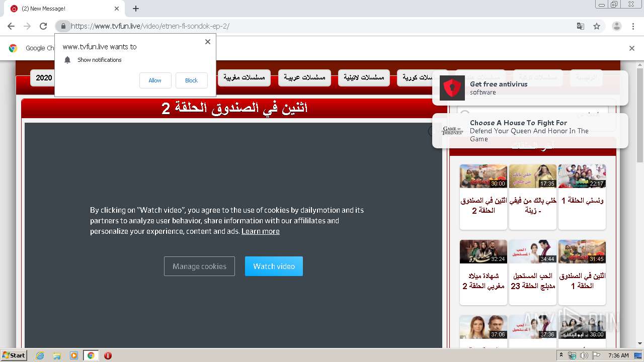
Task: Open Chrome three-dot menu
Action: (633, 26)
